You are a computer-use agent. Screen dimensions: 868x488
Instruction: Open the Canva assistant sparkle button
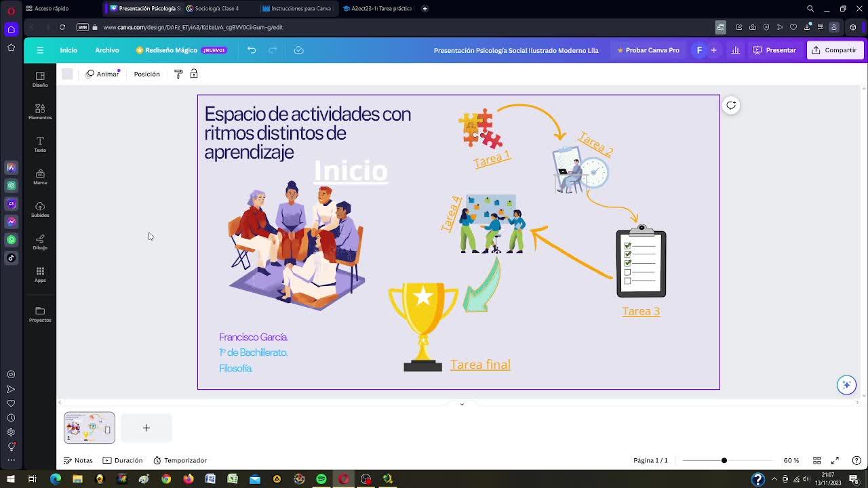coord(846,385)
